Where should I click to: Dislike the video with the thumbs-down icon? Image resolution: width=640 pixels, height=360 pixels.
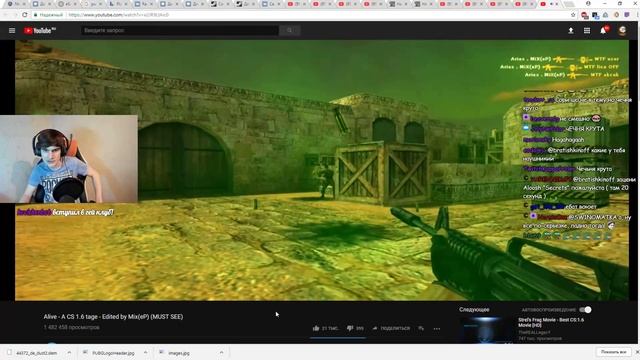(x=350, y=328)
